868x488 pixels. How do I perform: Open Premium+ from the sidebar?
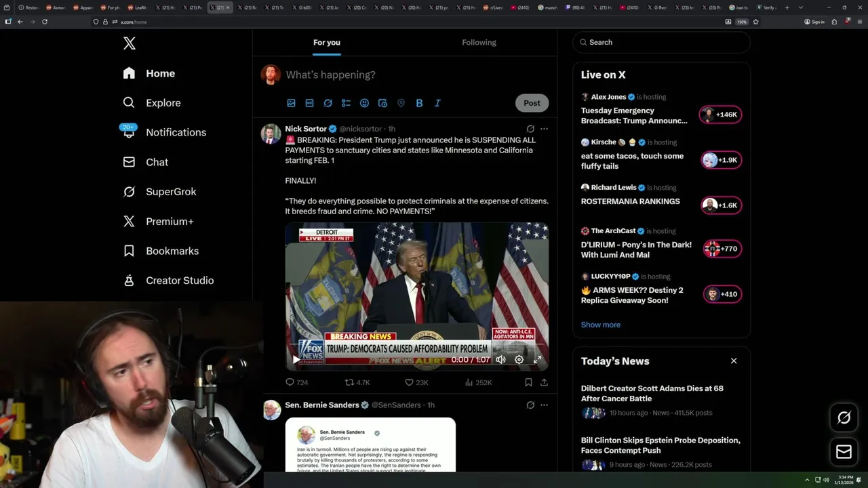tap(158, 222)
